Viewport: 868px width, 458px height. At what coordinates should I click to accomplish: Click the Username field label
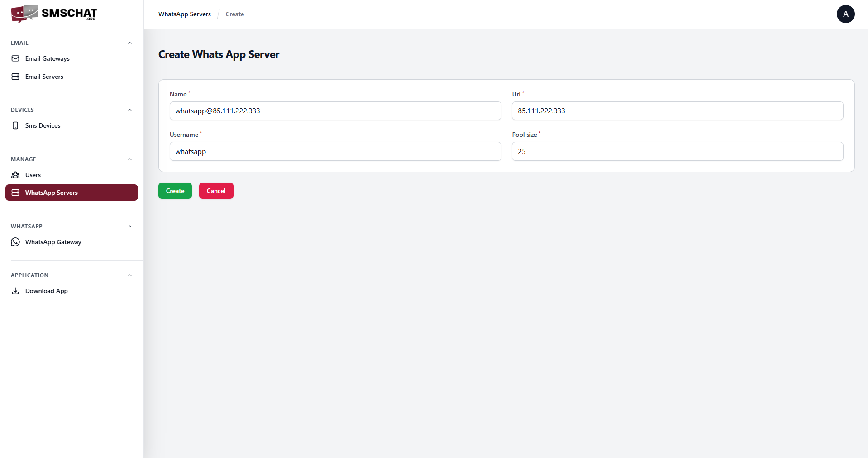(184, 135)
